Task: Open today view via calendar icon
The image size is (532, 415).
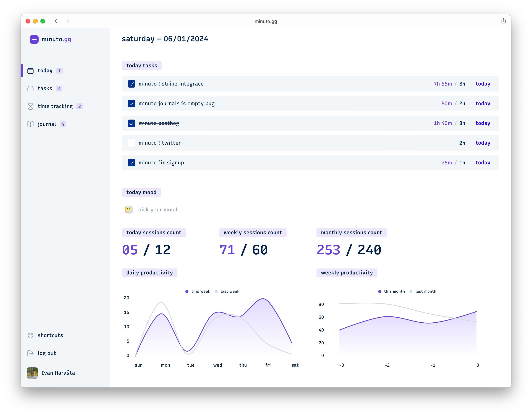Action: pos(30,71)
